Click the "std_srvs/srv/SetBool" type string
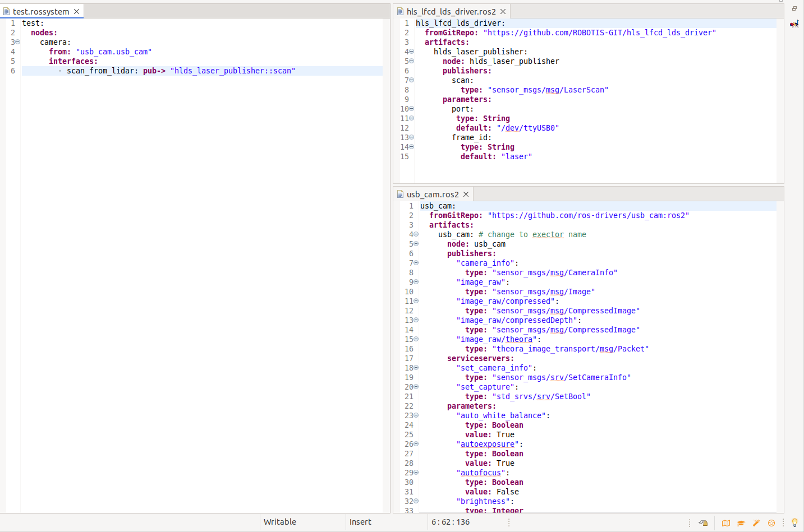This screenshot has width=804, height=532. point(541,396)
